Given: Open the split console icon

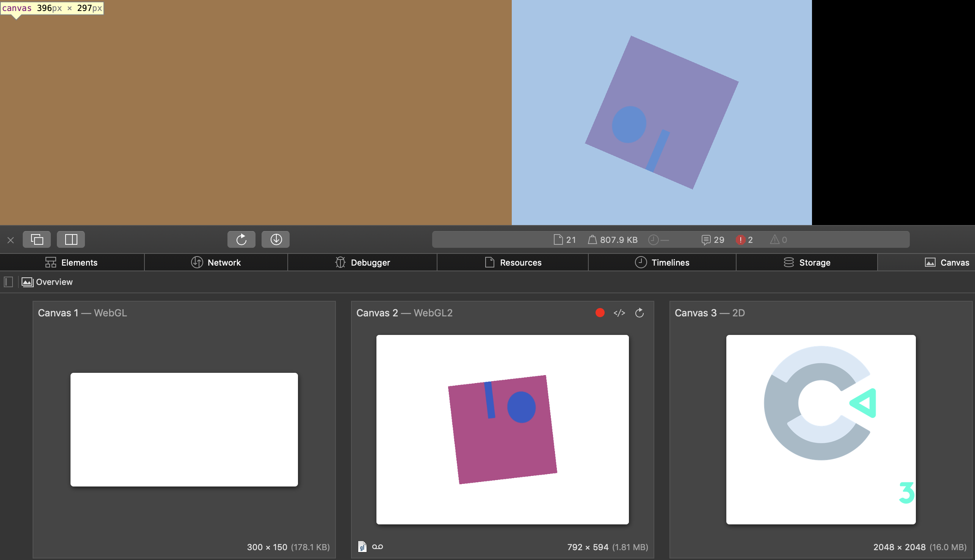Looking at the screenshot, I should pos(71,239).
